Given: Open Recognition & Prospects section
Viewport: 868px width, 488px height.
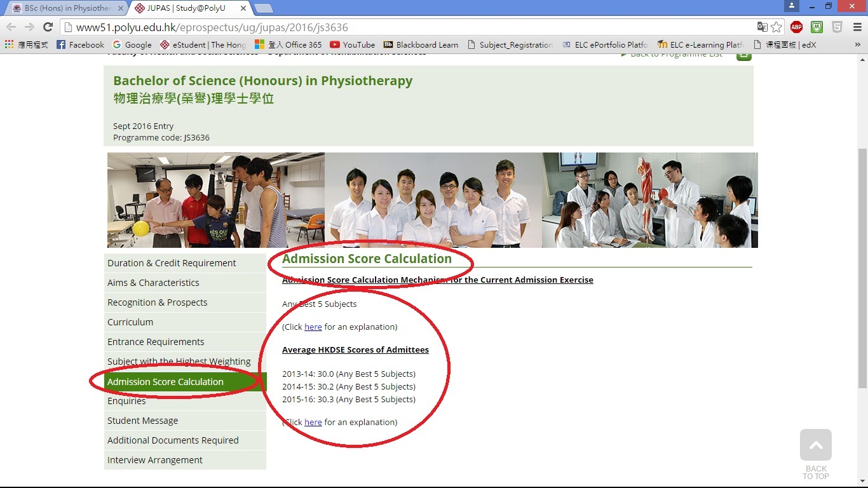Looking at the screenshot, I should click(x=185, y=302).
